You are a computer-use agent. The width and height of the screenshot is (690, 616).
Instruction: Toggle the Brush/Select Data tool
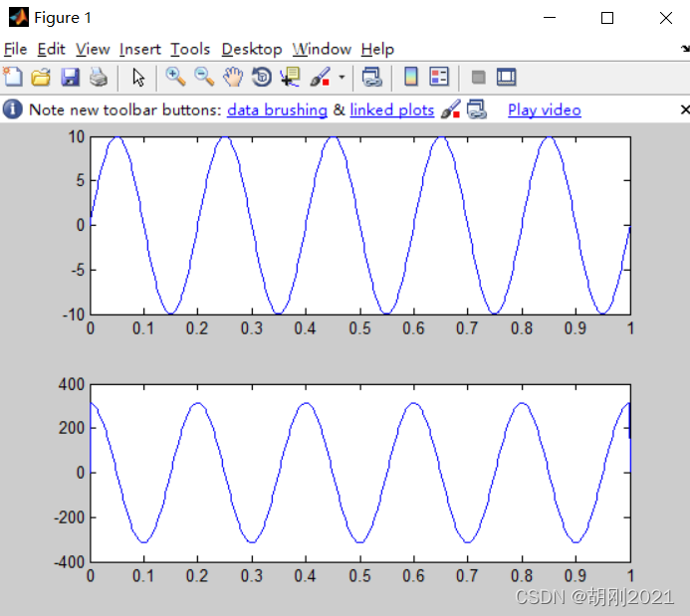click(321, 77)
